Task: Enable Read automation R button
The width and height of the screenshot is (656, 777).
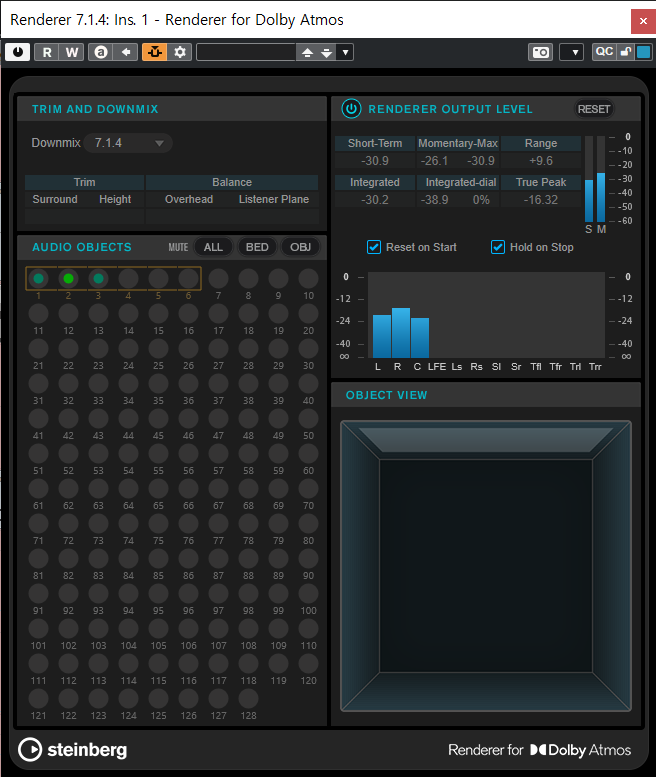Action: pyautogui.click(x=47, y=52)
